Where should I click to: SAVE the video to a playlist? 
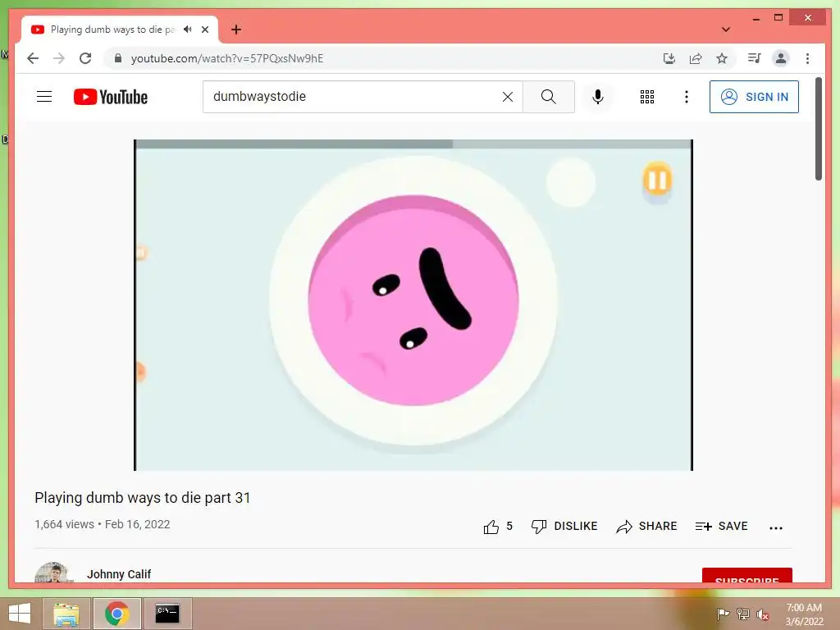(x=721, y=527)
